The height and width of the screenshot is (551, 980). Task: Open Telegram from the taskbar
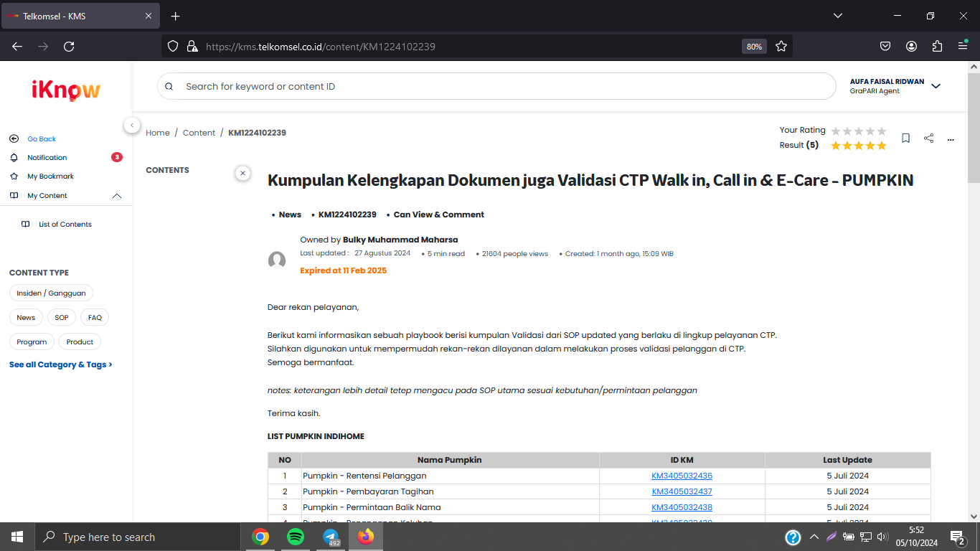[x=331, y=537]
